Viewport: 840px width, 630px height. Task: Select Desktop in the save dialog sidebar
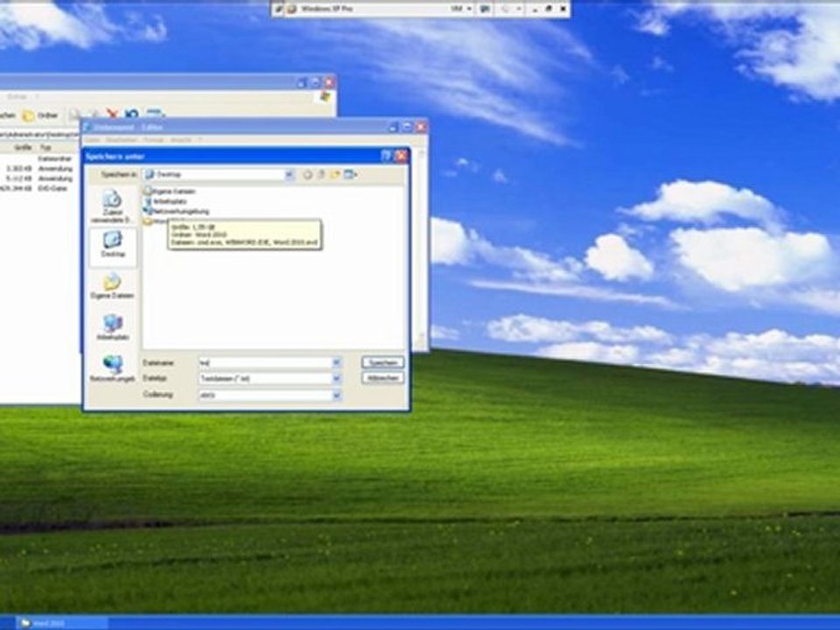pyautogui.click(x=113, y=245)
